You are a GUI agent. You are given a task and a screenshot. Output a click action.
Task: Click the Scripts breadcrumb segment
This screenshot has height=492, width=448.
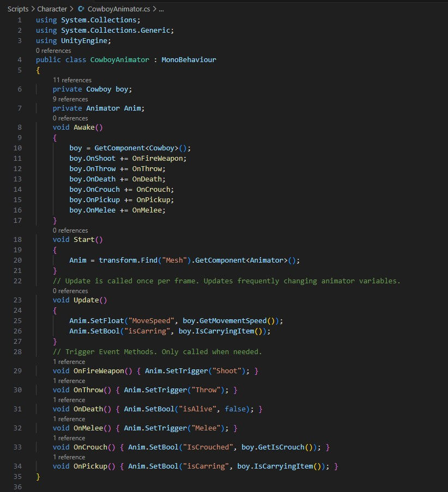coord(18,9)
